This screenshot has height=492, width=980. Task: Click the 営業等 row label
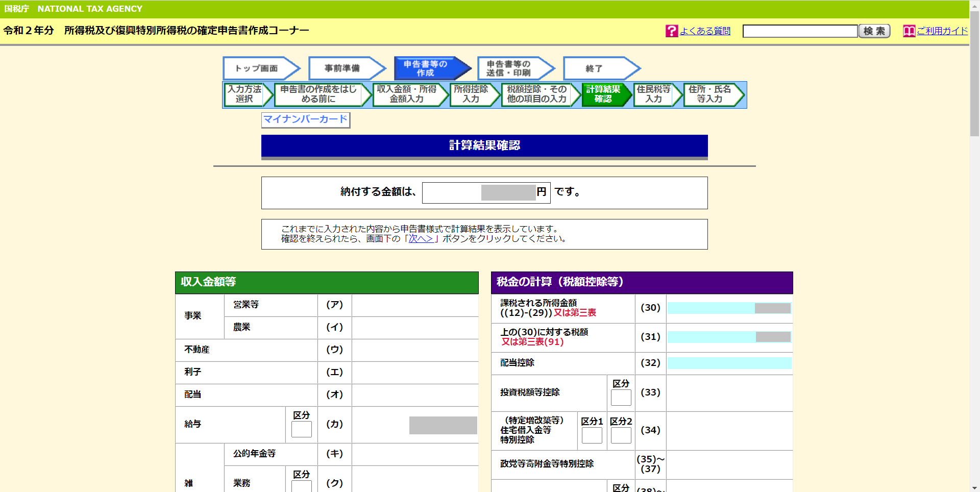[246, 305]
